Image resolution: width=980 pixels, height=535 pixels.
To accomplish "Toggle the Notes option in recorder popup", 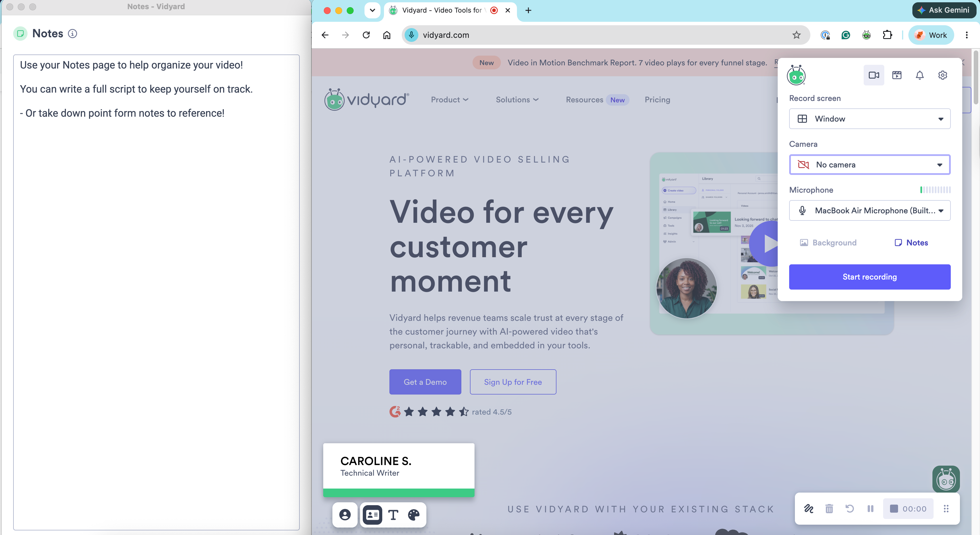I will tap(911, 243).
